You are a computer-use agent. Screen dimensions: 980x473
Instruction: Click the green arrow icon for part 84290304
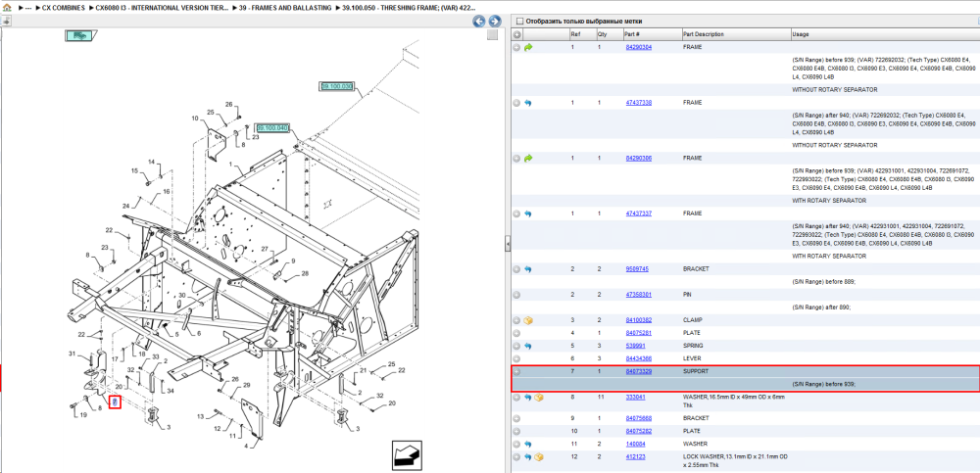click(528, 47)
